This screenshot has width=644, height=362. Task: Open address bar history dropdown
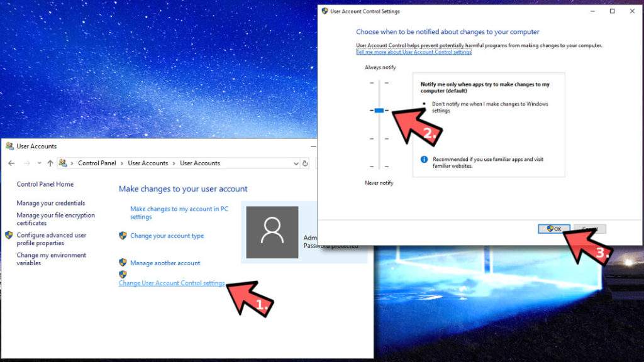(x=296, y=163)
